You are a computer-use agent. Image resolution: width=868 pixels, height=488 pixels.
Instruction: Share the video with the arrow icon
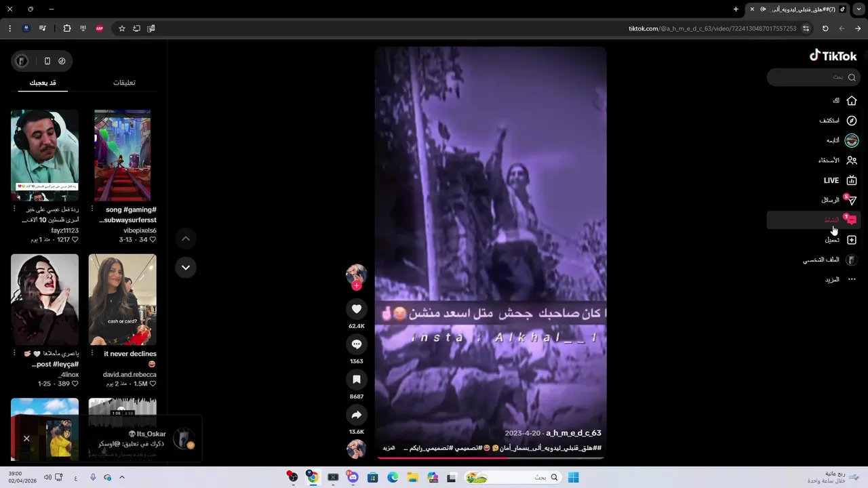357,415
